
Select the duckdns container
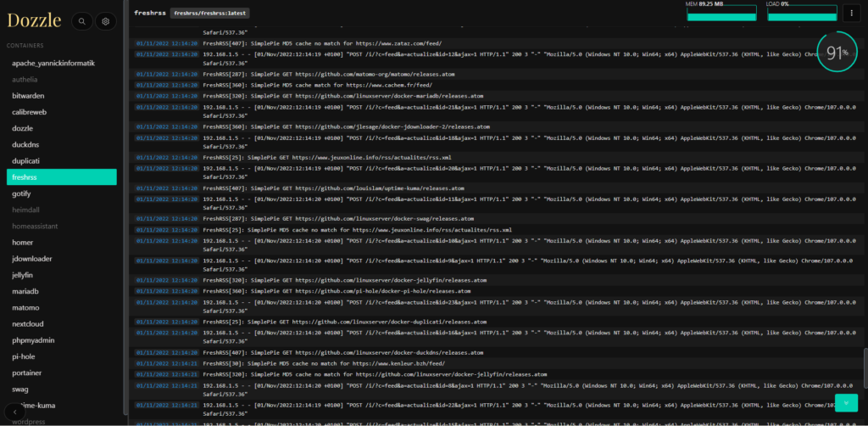[25, 144]
